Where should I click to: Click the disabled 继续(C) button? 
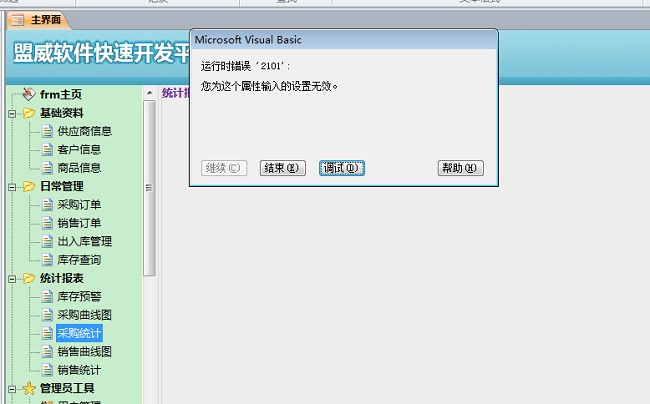click(224, 168)
